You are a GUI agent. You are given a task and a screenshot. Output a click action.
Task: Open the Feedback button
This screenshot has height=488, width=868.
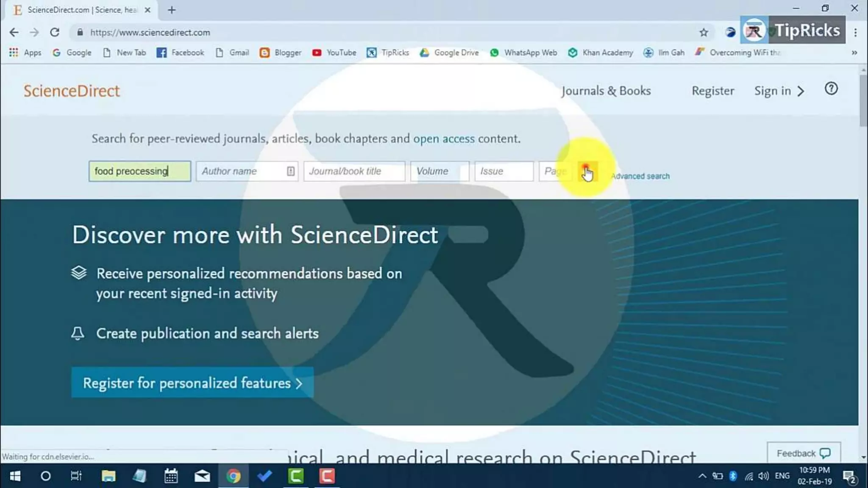[803, 453]
